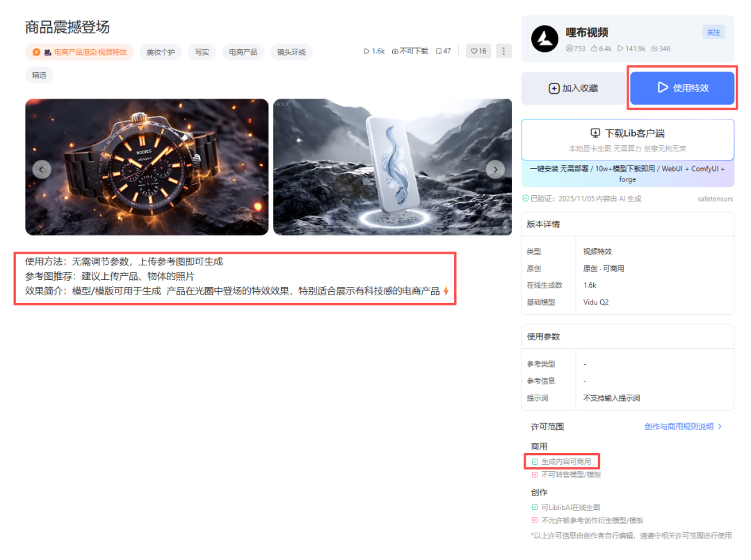Open the 创作与商用规则说明 link
The image size is (751, 560).
(677, 427)
